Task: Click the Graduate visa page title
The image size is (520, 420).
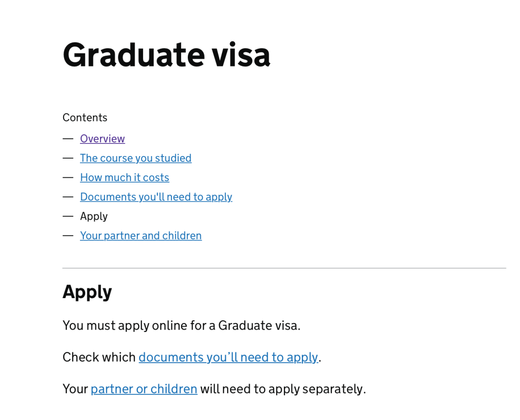Action: pos(167,55)
